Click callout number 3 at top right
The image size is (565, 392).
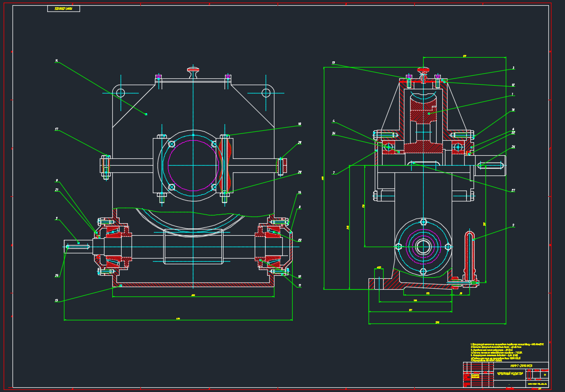[x=513, y=67]
